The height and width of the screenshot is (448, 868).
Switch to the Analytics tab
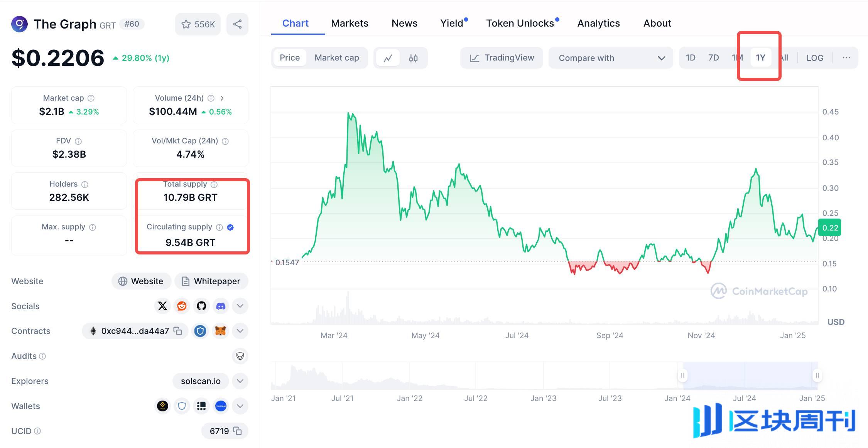click(598, 24)
